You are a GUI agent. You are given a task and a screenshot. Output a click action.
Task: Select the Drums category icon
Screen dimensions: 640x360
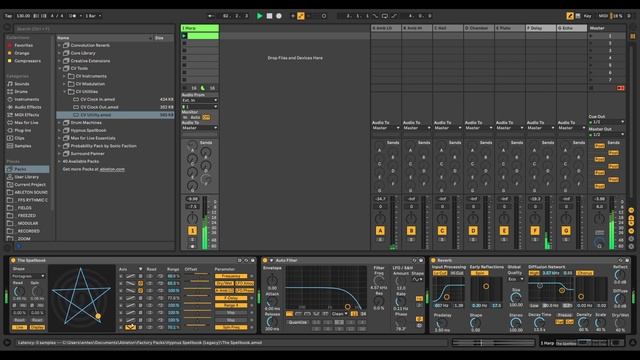pyautogui.click(x=10, y=91)
